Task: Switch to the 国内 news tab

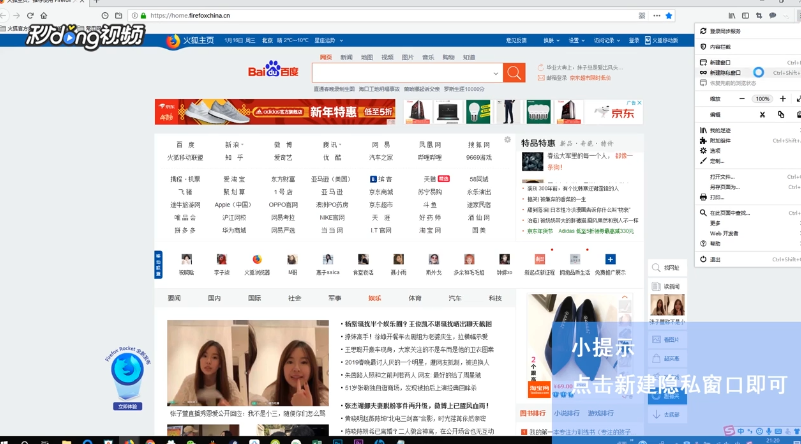Action: tap(214, 298)
